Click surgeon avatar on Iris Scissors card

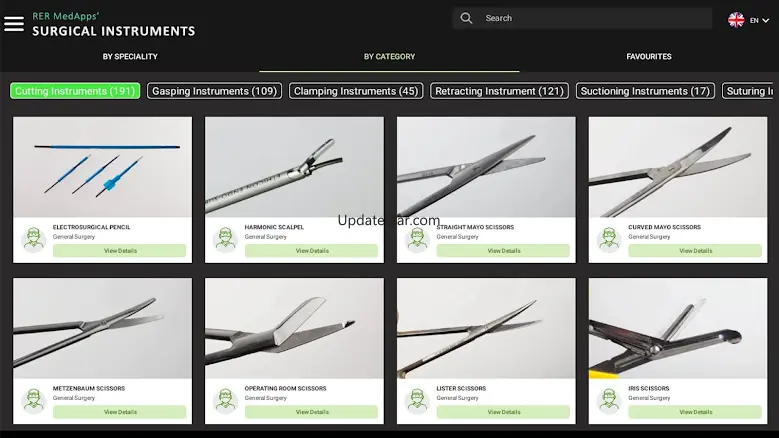tap(609, 401)
